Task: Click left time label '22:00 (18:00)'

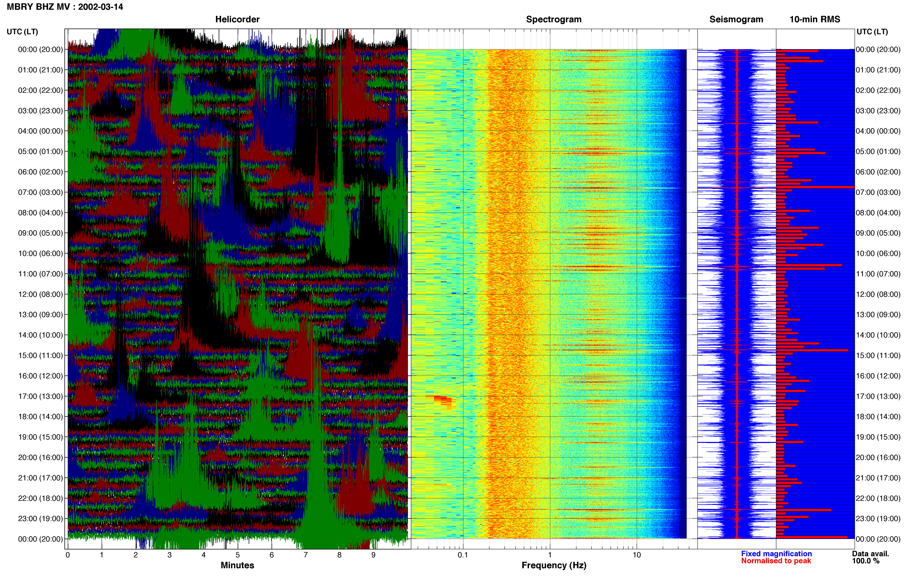Action: coord(41,498)
